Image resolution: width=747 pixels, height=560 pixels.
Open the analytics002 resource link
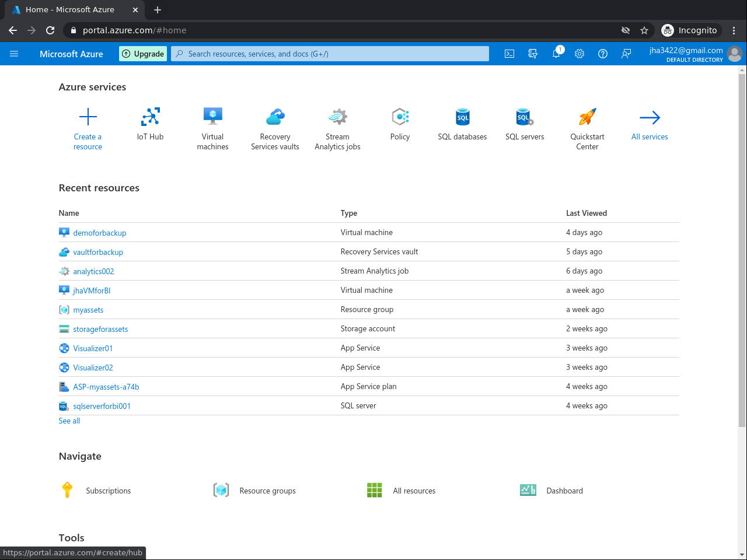pyautogui.click(x=93, y=271)
